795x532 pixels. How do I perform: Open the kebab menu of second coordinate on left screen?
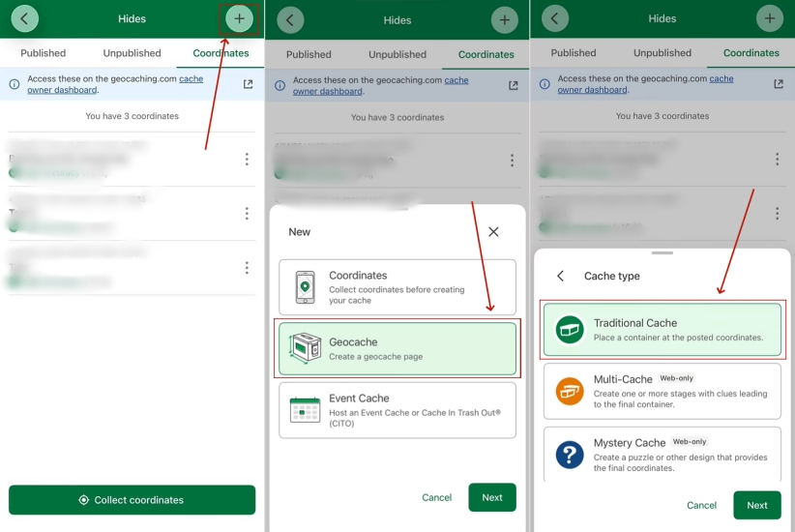point(247,213)
